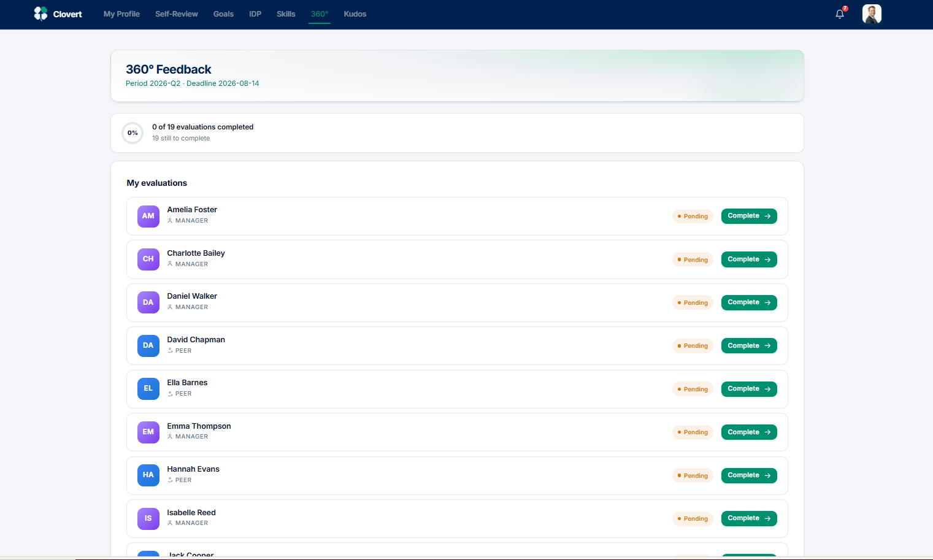Click MANAGER label under Isabelle Reed
The height and width of the screenshot is (560, 933).
point(191,523)
